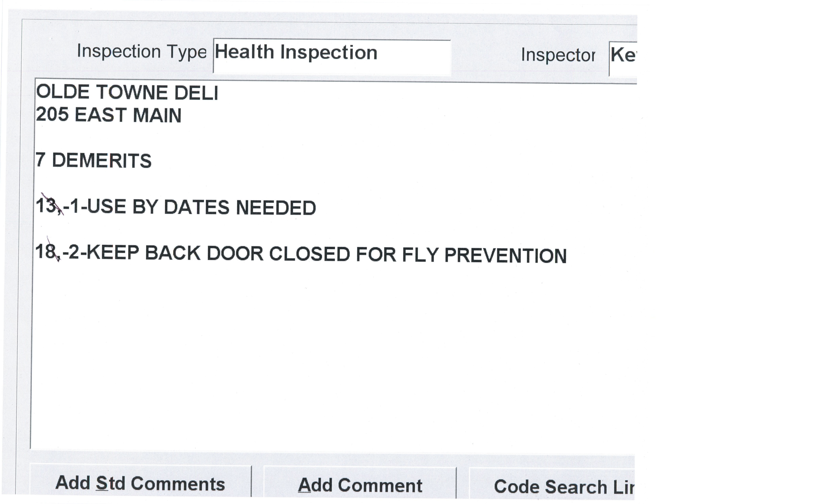This screenshot has width=830, height=504.
Task: Click the Inspector label text
Action: pyautogui.click(x=558, y=55)
